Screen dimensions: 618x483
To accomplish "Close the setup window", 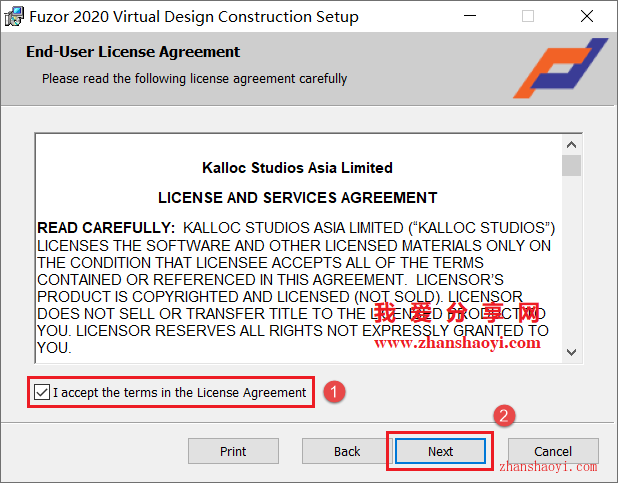I will tap(587, 16).
